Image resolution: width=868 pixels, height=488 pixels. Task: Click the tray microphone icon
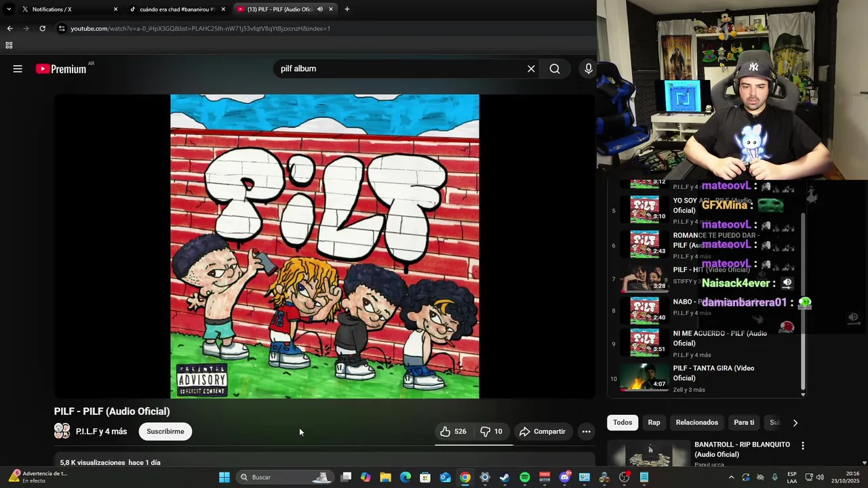774,477
